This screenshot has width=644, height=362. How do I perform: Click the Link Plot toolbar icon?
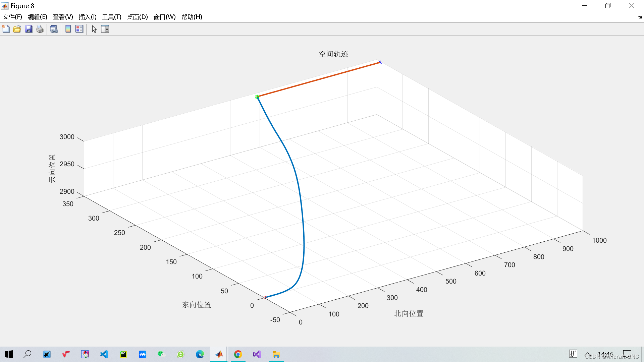(54, 29)
